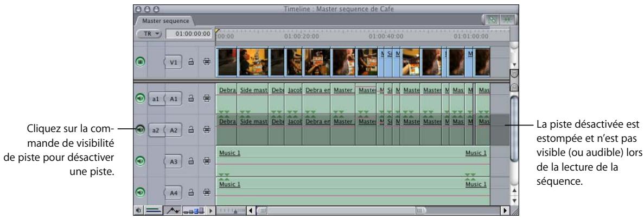Screen dimensions: 644x219
Task: Lock the A3 audio track
Action: point(191,161)
